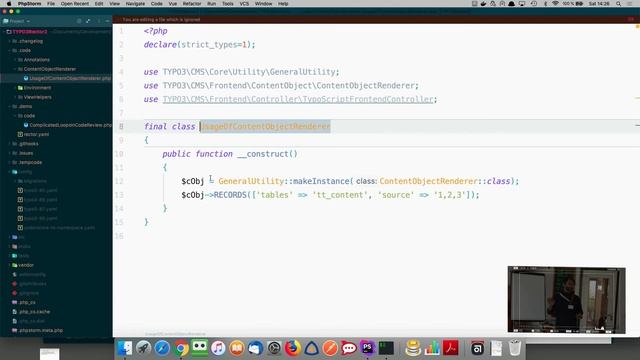This screenshot has width=640, height=360.
Task: Click the video thumbnail of the presenter
Action: pyautogui.click(x=567, y=300)
